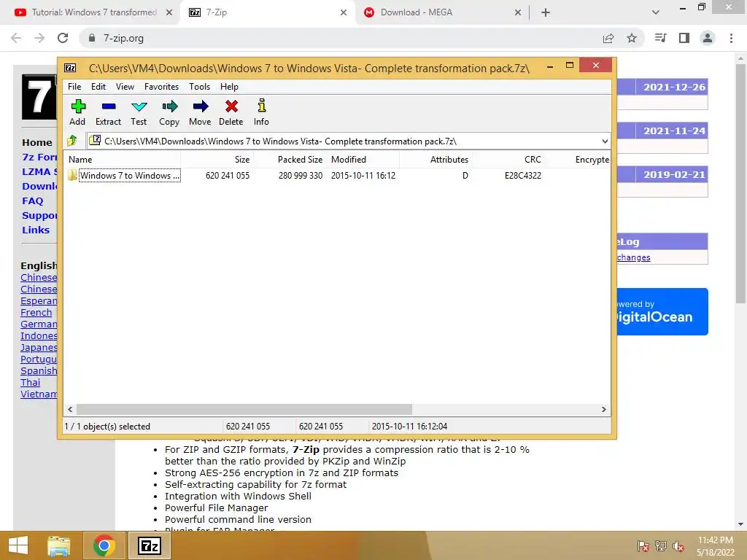Open the Chrome profile icon
Viewport: 747px width, 560px height.
708,38
